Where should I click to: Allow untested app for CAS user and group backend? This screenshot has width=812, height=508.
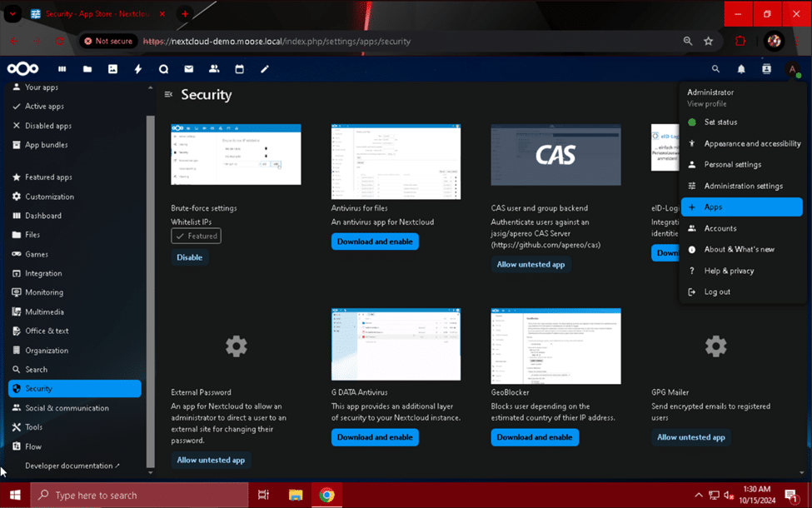click(x=531, y=265)
